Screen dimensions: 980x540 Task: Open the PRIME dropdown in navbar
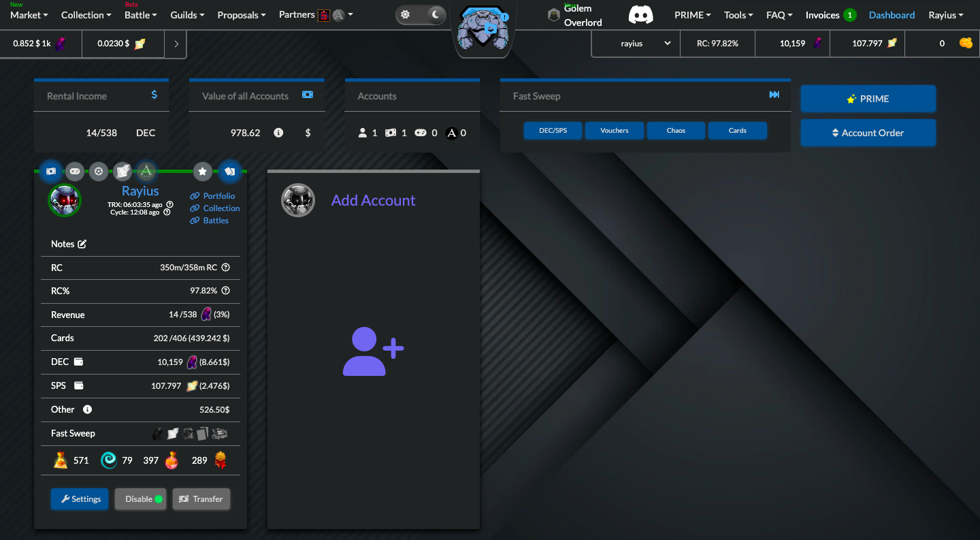(x=693, y=15)
